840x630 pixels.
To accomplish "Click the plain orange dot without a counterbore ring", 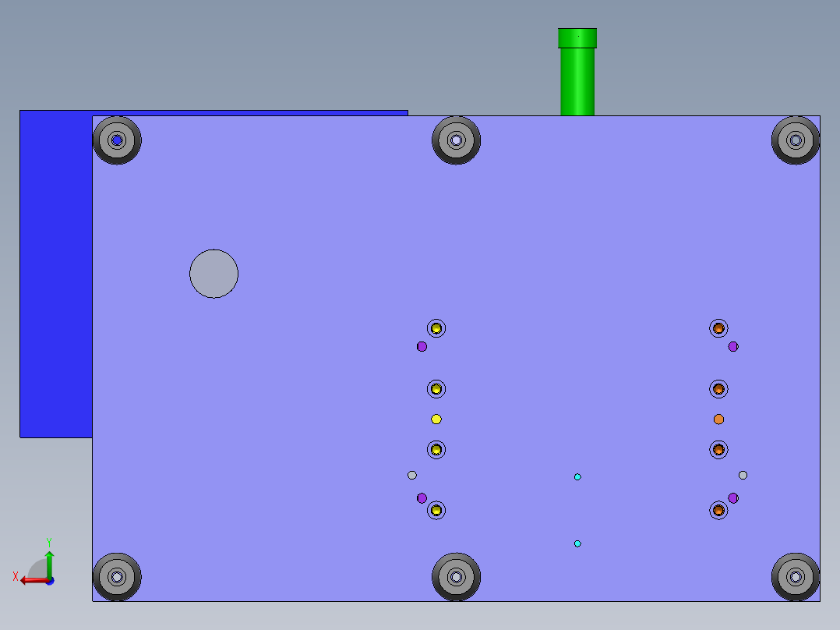I will [718, 419].
